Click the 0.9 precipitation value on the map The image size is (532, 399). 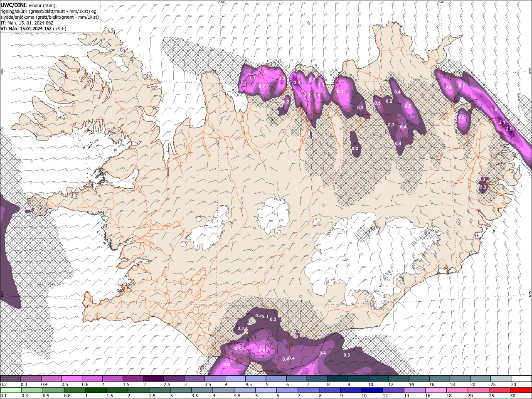pyautogui.click(x=307, y=95)
